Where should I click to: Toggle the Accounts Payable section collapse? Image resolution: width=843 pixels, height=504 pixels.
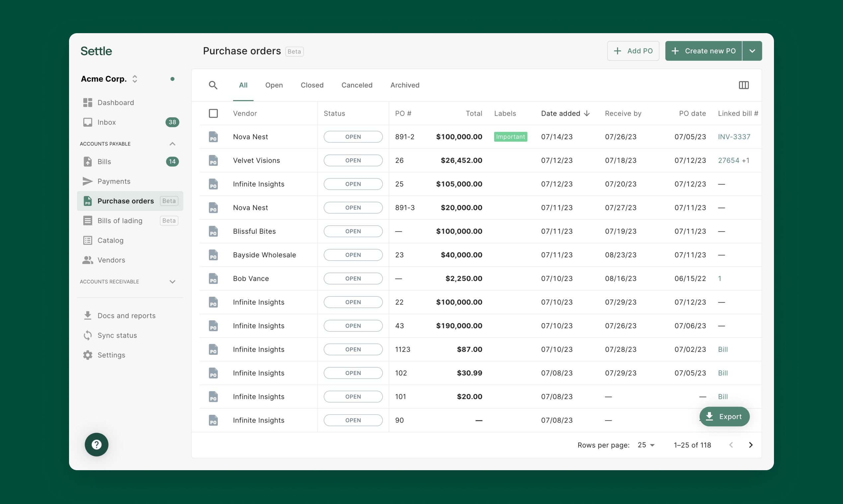point(173,143)
